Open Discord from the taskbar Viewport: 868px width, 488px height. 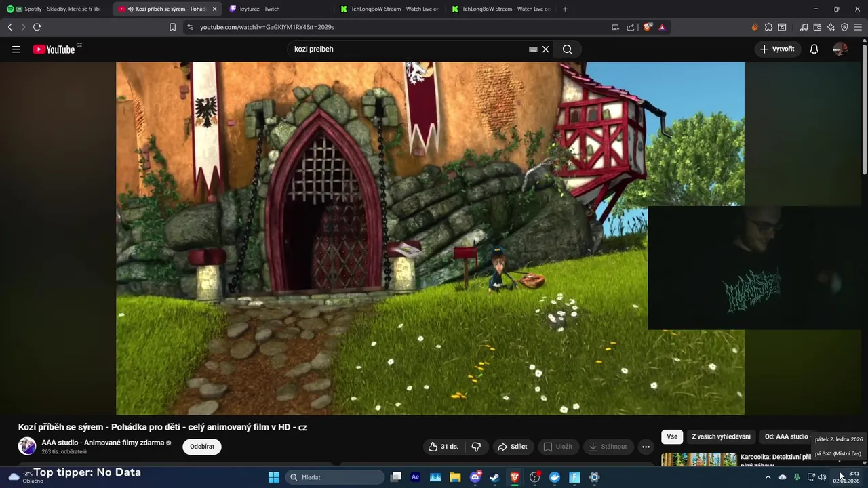pyautogui.click(x=475, y=477)
